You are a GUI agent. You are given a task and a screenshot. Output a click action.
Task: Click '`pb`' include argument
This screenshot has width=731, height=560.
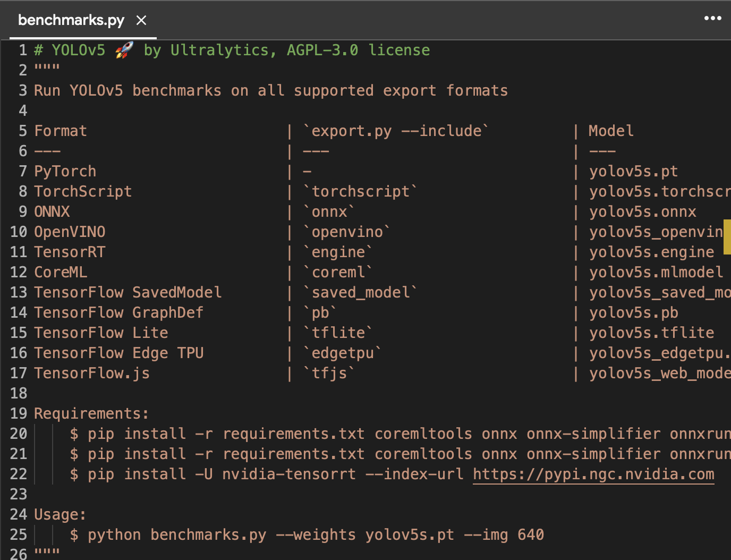(320, 312)
